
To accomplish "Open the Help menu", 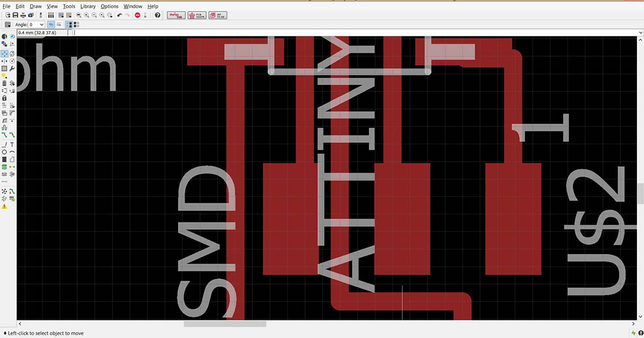I will tap(153, 6).
